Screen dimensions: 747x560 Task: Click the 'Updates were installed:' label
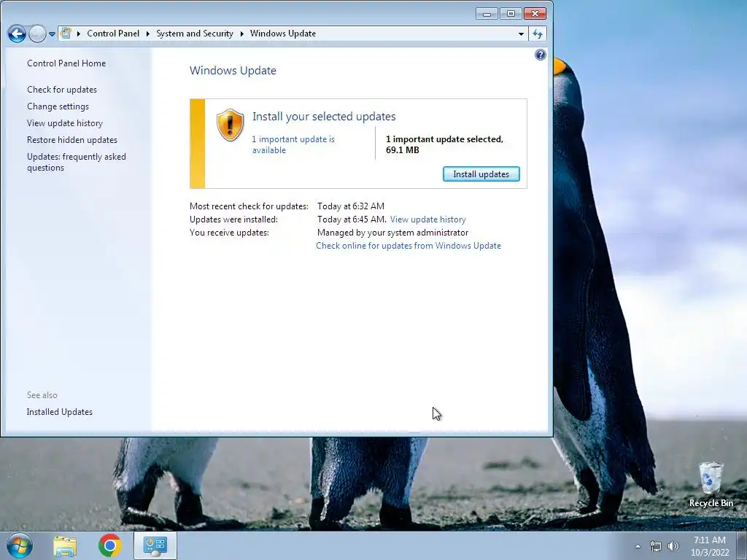(x=233, y=219)
